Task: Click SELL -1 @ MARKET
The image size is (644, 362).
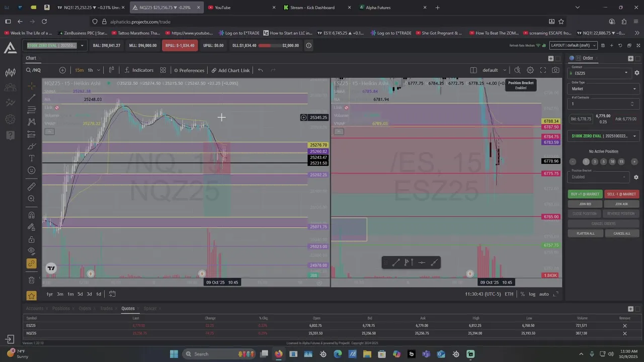Action: 621,194
